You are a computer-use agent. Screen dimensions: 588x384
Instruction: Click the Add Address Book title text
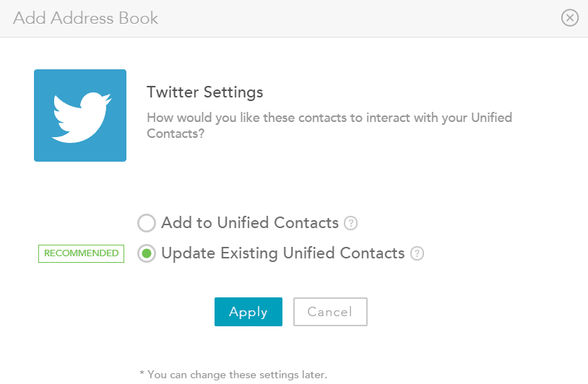(x=85, y=18)
